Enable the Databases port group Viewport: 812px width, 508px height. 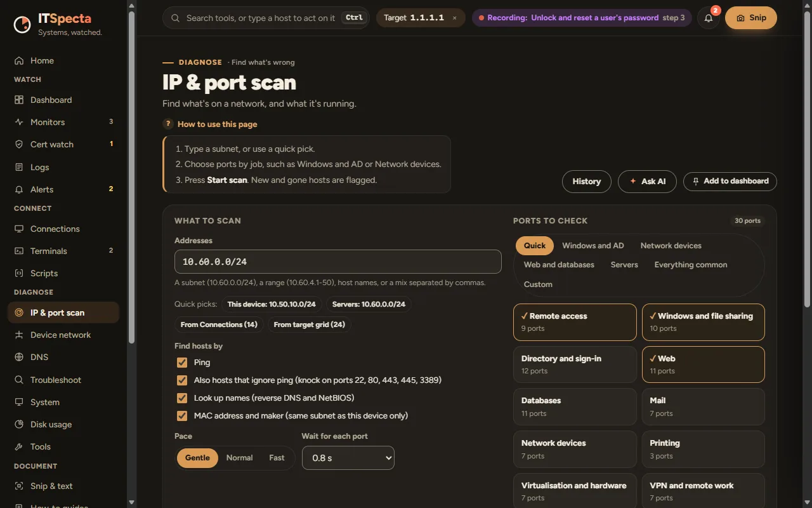pyautogui.click(x=575, y=406)
